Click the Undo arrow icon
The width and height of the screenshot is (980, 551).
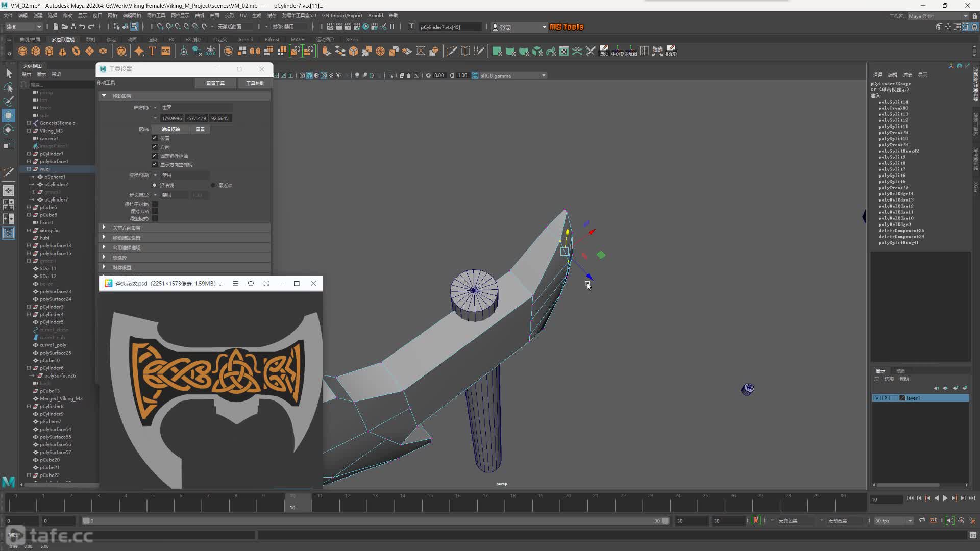pos(82,27)
